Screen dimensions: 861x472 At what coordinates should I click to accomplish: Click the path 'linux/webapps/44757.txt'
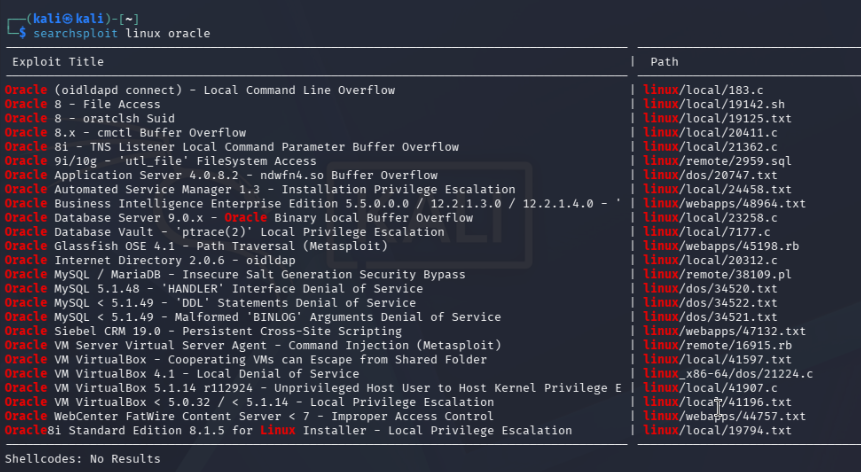[x=725, y=417]
